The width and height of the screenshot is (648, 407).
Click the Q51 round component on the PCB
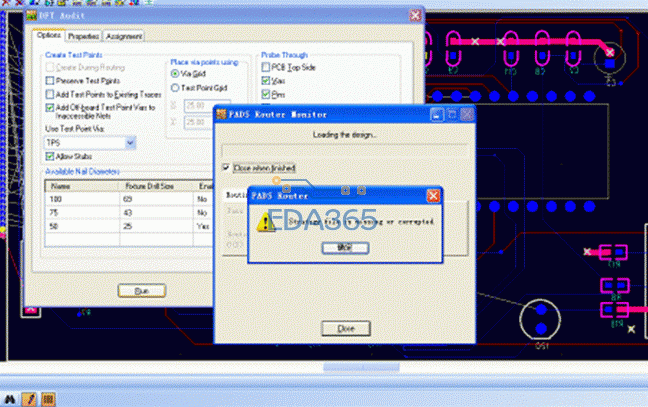[x=540, y=319]
